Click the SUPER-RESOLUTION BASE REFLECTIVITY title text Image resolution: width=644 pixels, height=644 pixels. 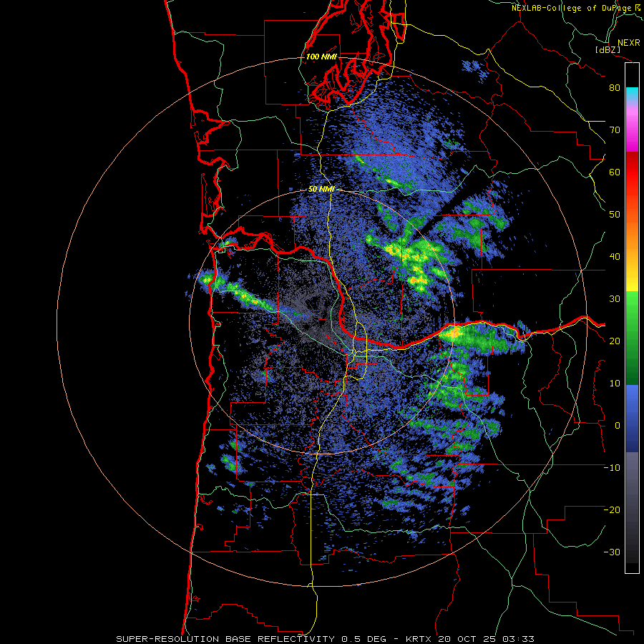click(x=225, y=639)
